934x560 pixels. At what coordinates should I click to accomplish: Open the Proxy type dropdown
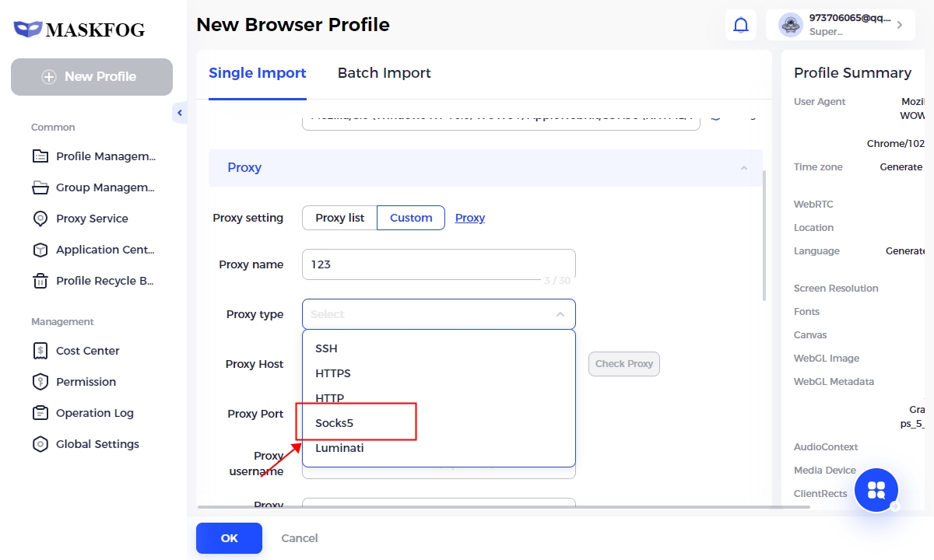point(438,314)
